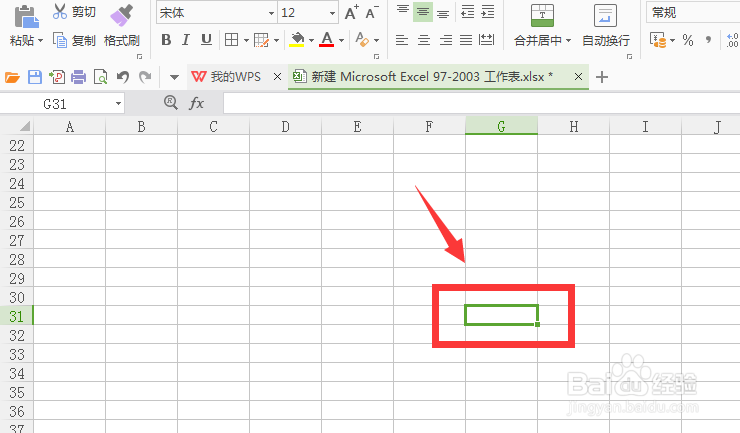
Task: Click the export to PDF icon
Action: pyautogui.click(x=57, y=77)
